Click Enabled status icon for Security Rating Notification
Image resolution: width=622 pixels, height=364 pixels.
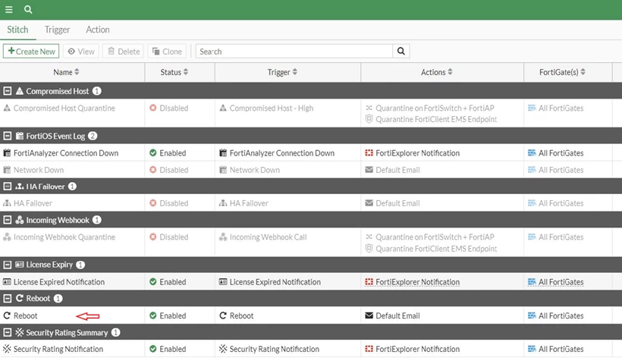pyautogui.click(x=152, y=349)
